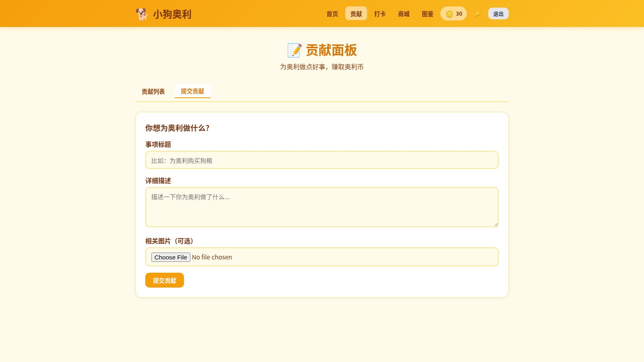
Task: Click the No file chosen text
Action: 212,257
